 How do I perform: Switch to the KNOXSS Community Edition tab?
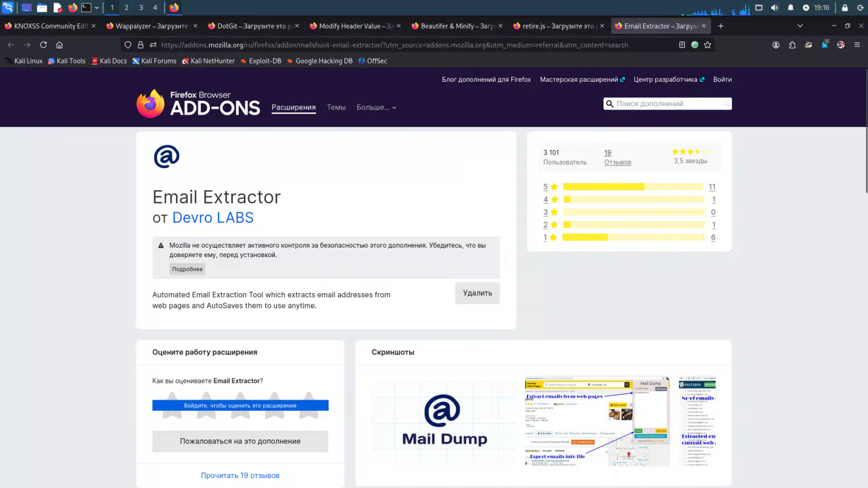pyautogui.click(x=50, y=26)
